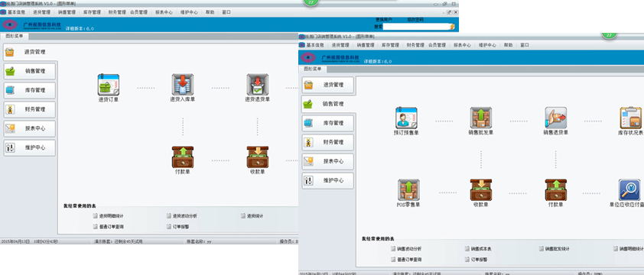
Task: Open the 进货订单 purchase order icon
Action: click(x=109, y=85)
